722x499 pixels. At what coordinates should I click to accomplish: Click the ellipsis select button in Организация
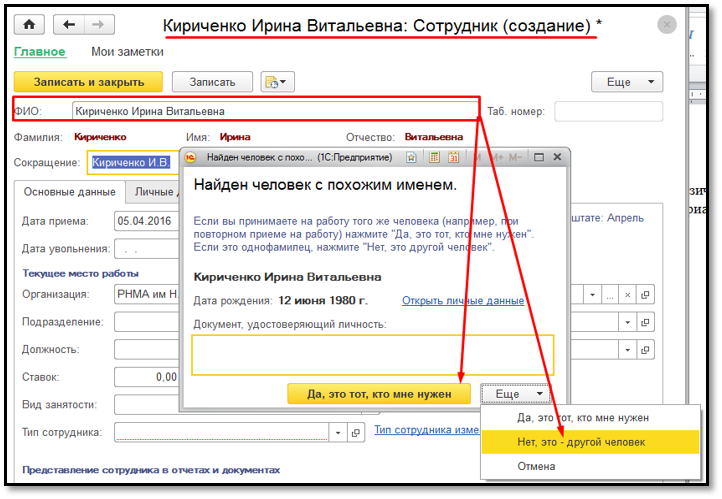[610, 295]
